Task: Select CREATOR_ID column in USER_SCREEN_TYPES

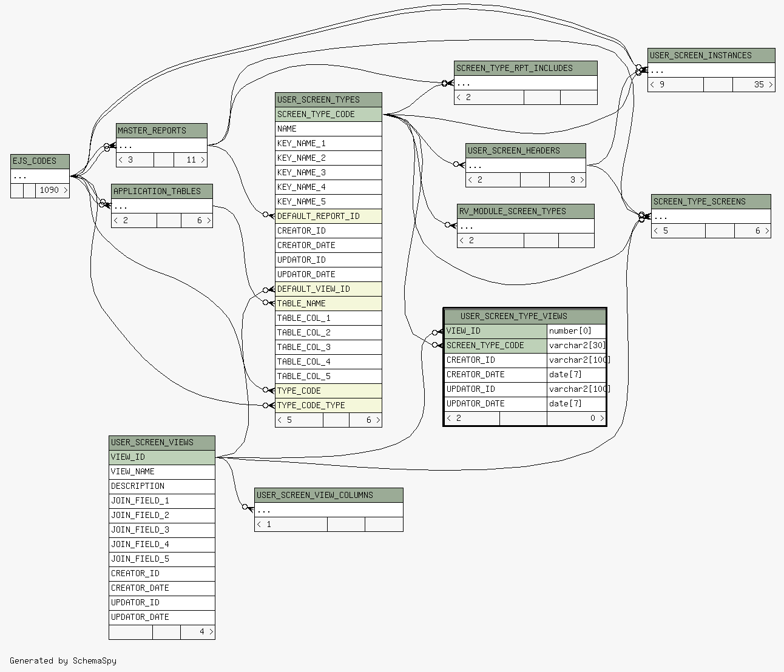Action: click(328, 231)
